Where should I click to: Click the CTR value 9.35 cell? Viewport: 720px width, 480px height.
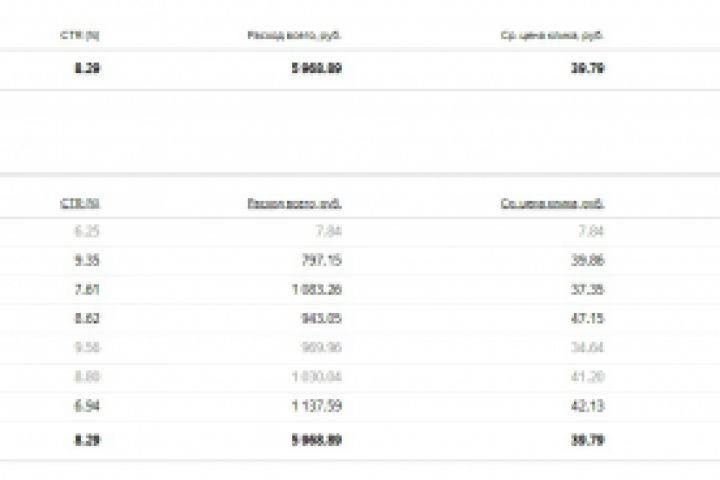87,261
